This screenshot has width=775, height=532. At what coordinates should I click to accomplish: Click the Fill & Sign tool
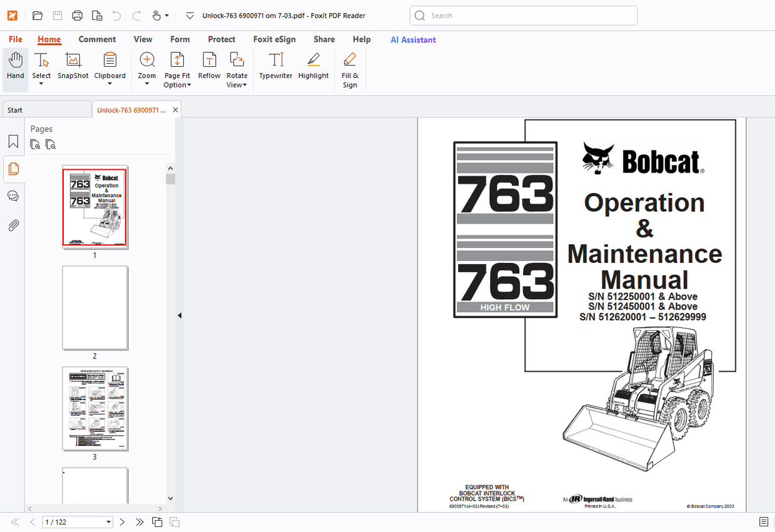[x=349, y=69]
